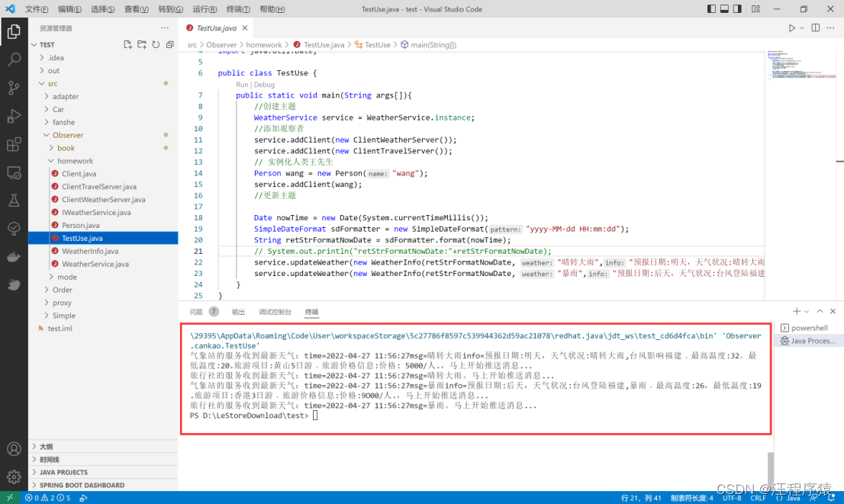The width and height of the screenshot is (844, 504).
Task: Expand SPRING BOOT DASHBOARD section
Action: [103, 485]
